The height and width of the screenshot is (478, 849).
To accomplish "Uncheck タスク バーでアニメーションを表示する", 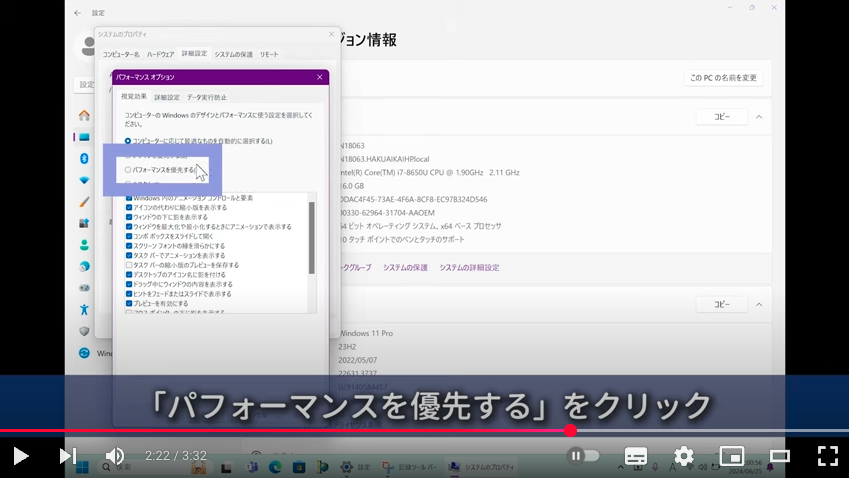I will tap(129, 256).
